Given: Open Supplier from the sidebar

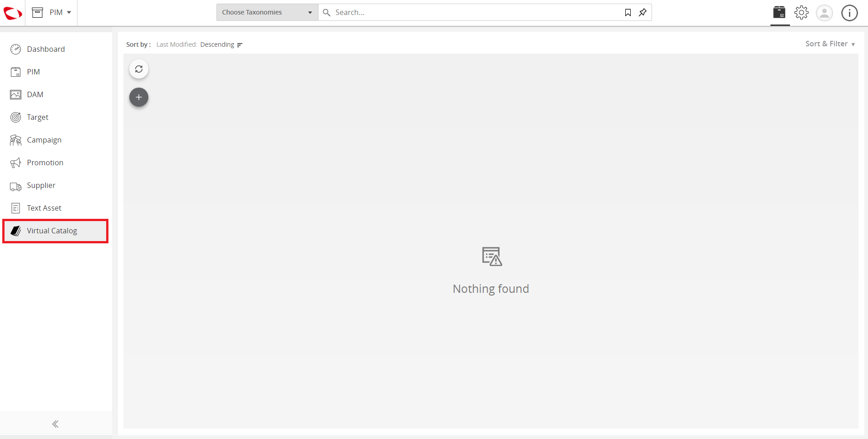Looking at the screenshot, I should [x=56, y=185].
